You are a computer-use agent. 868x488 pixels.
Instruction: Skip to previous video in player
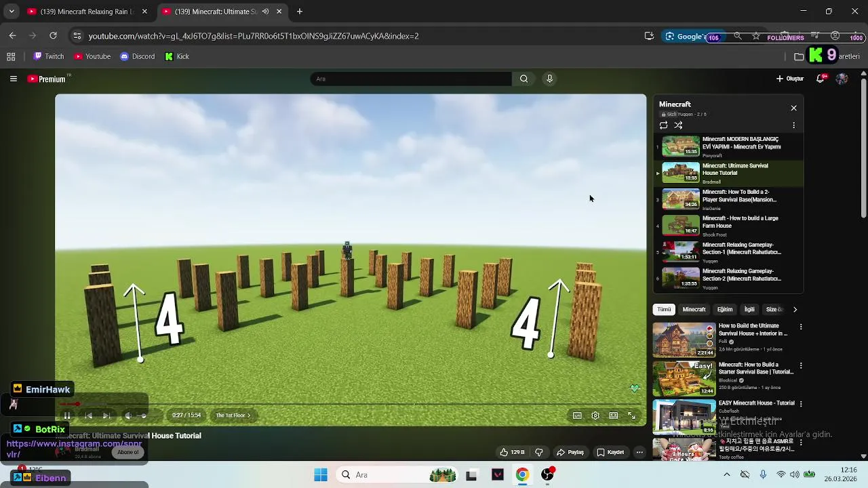tap(88, 415)
